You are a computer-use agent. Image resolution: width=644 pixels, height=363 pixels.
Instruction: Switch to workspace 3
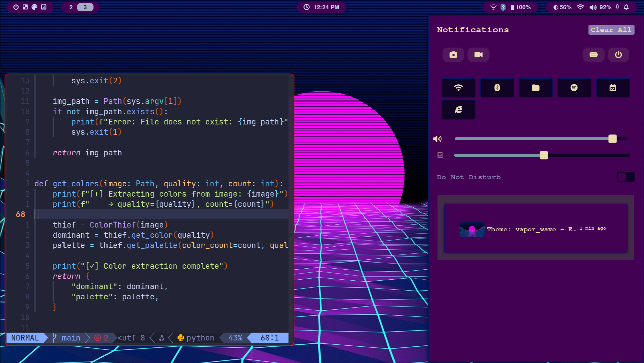(85, 7)
